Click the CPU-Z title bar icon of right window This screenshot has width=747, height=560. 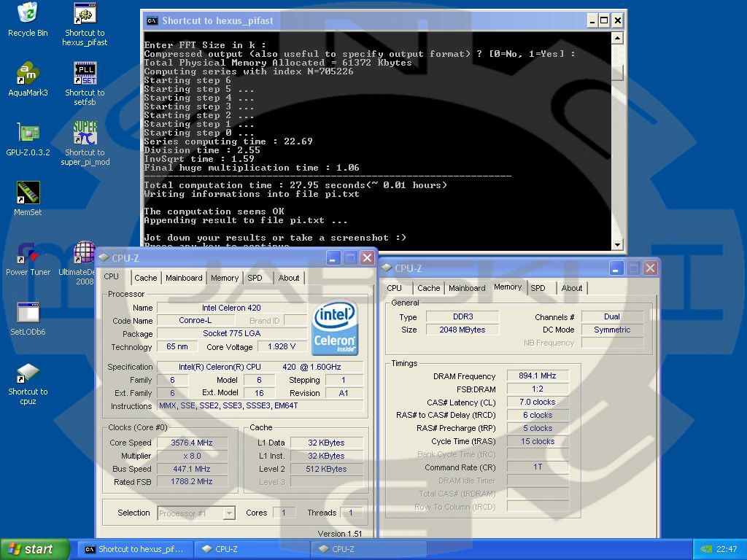pyautogui.click(x=387, y=268)
